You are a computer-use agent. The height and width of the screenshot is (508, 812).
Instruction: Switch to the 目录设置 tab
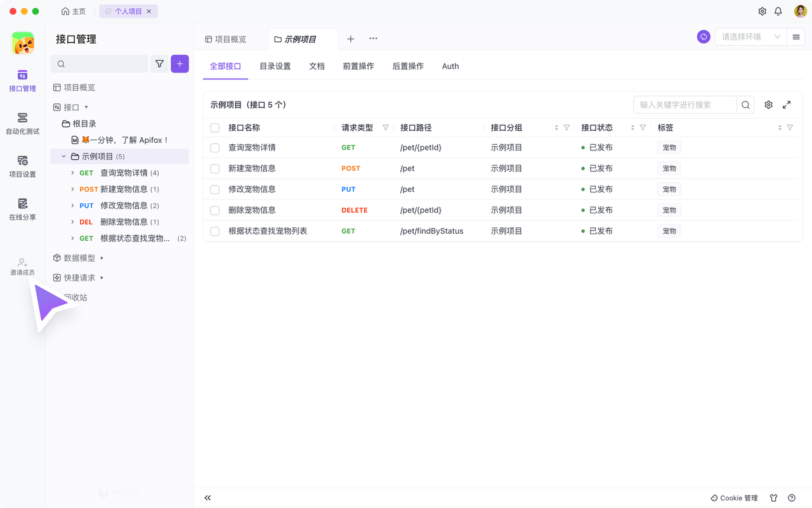tap(275, 66)
